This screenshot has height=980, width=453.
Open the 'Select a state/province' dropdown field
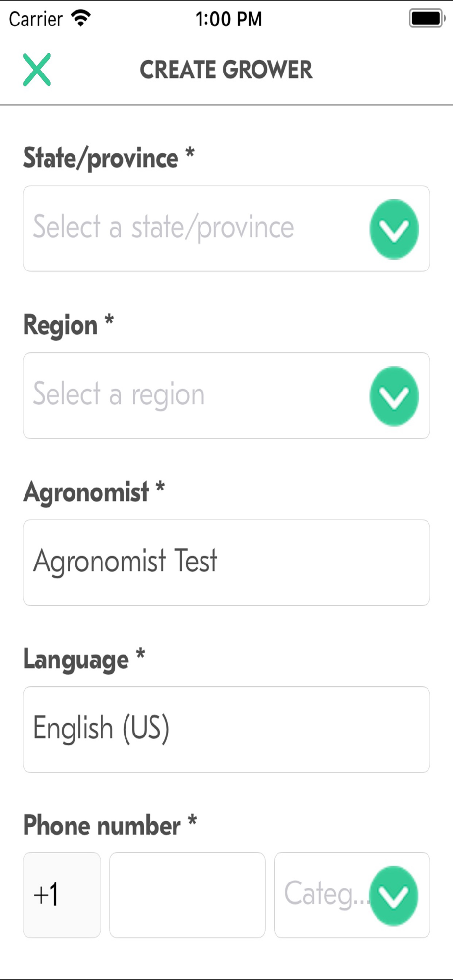(x=196, y=228)
